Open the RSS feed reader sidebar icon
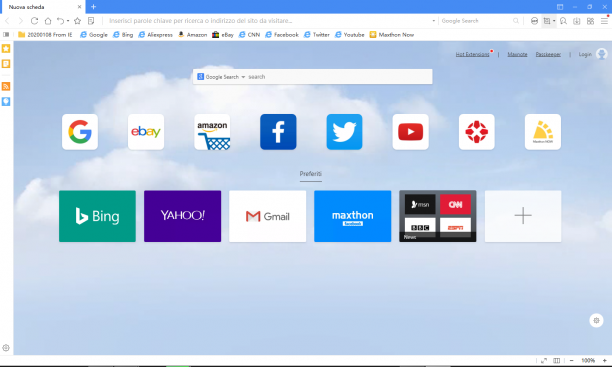 [6, 86]
